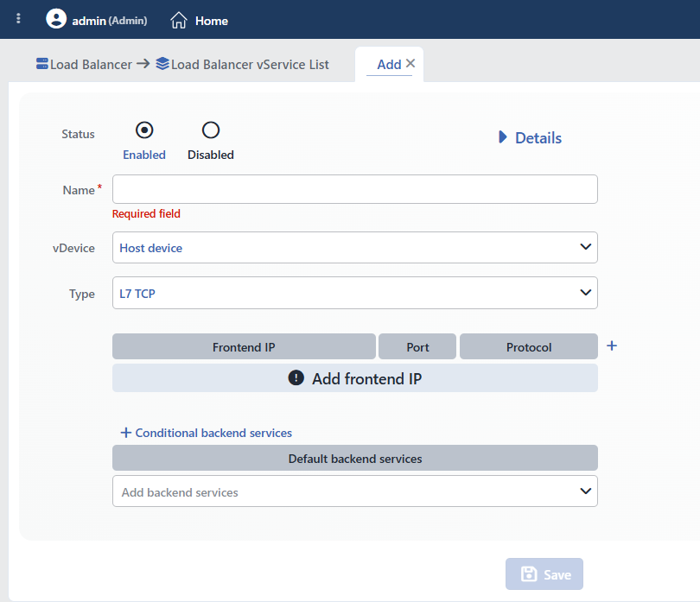Open the vDevice Host device dropdown
Viewport: 700px width, 602px height.
[x=355, y=247]
